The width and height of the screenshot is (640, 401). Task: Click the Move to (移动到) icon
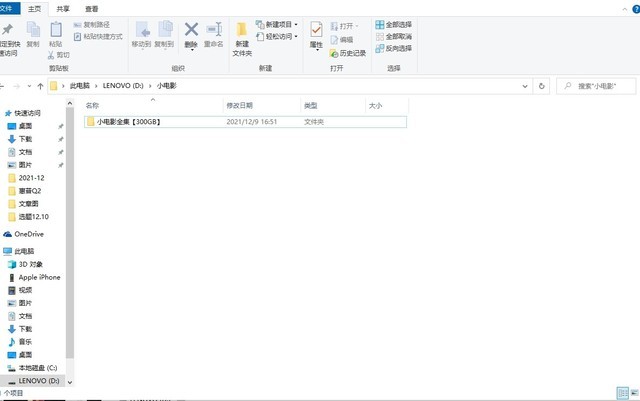141,33
